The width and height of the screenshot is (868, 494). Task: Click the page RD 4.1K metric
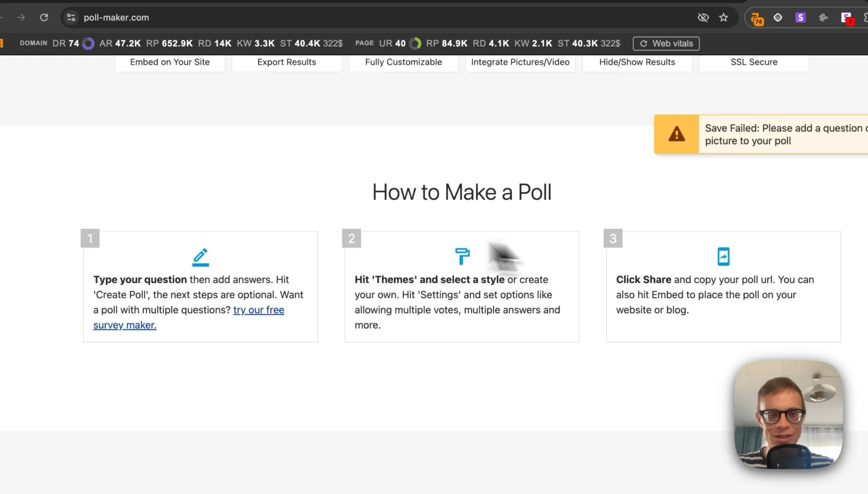(491, 43)
